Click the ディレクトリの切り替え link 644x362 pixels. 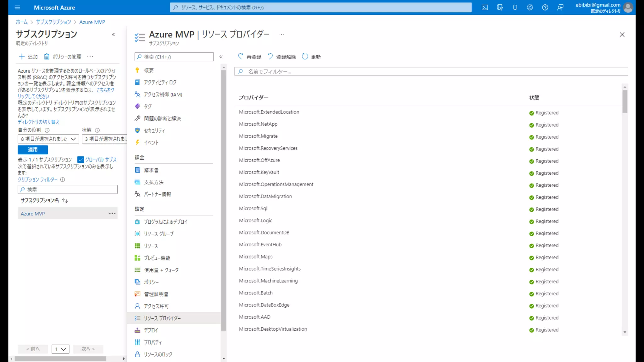pyautogui.click(x=38, y=122)
